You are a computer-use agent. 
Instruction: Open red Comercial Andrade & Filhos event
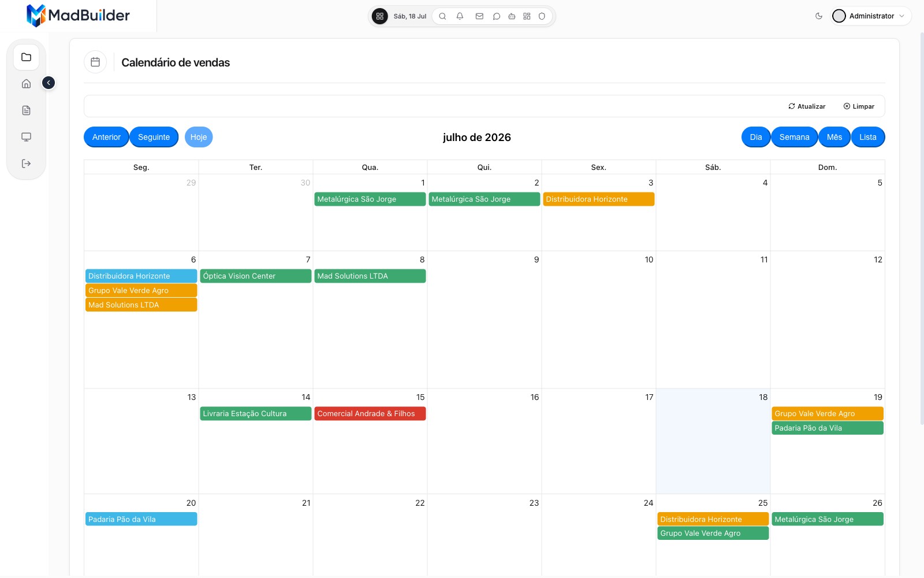pyautogui.click(x=370, y=413)
